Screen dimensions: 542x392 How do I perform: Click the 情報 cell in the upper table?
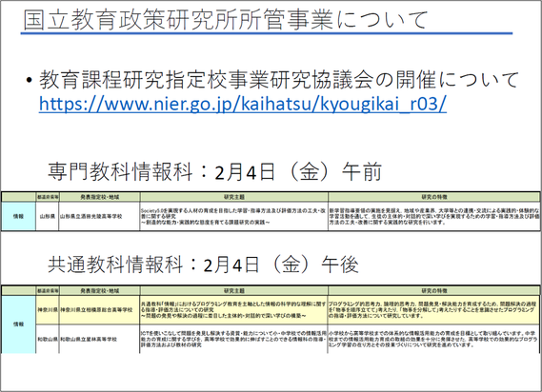(18, 216)
